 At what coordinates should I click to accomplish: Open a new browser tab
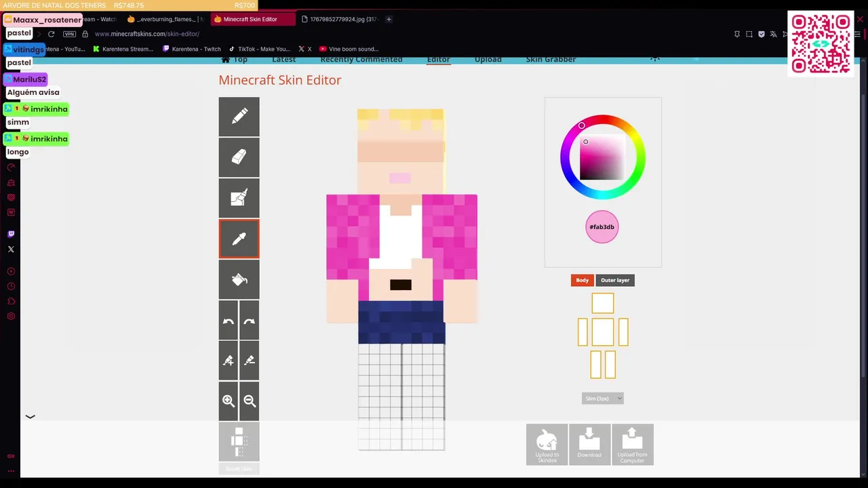coord(389,19)
